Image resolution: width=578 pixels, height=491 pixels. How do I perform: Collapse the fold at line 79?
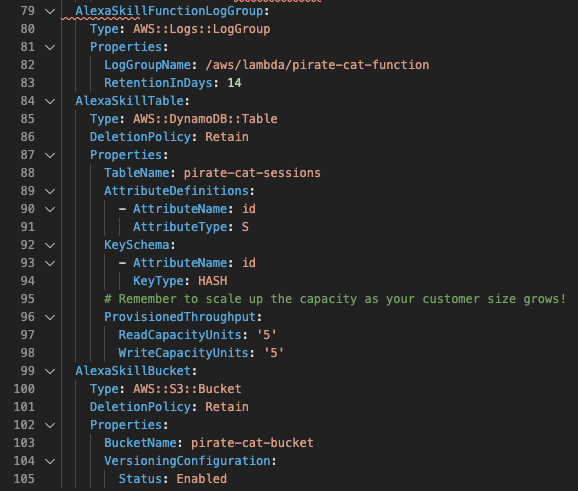[x=50, y=11]
